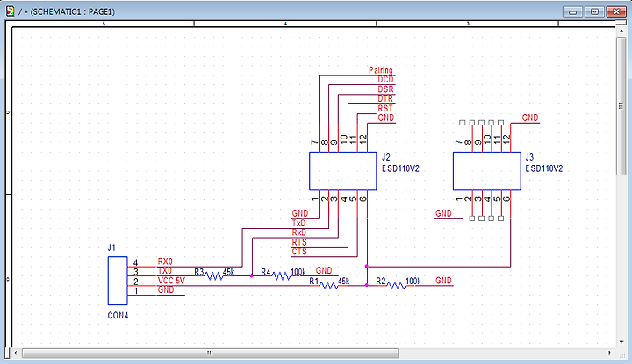Select resistor R1 45k symbol

click(329, 285)
